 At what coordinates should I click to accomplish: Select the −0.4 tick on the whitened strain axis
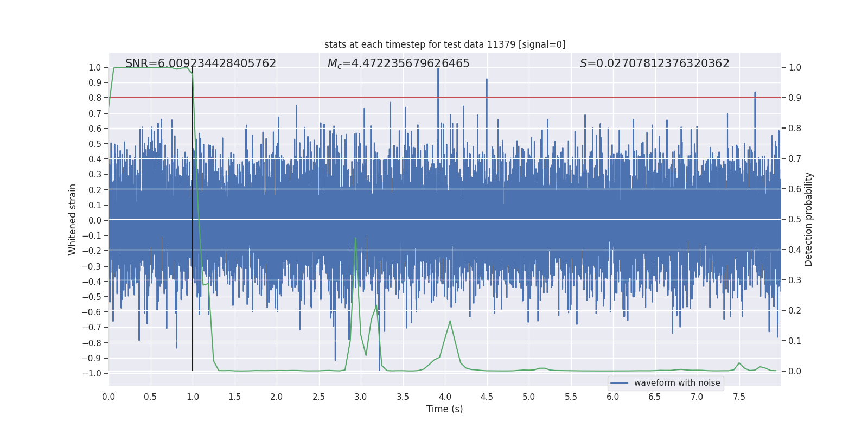[92, 282]
